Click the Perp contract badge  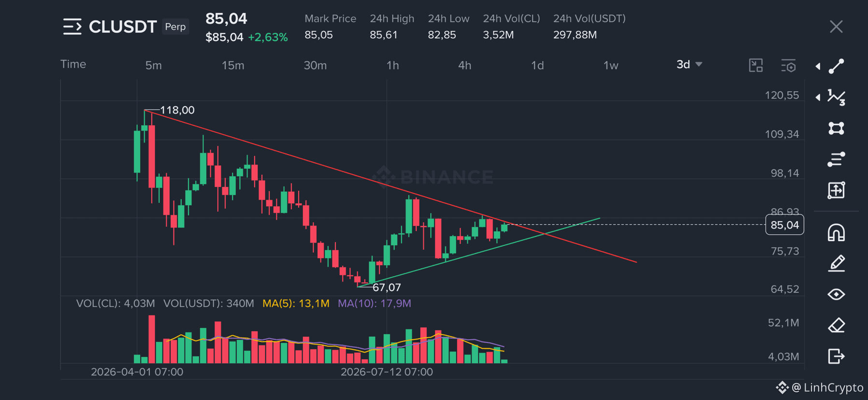[x=175, y=27]
